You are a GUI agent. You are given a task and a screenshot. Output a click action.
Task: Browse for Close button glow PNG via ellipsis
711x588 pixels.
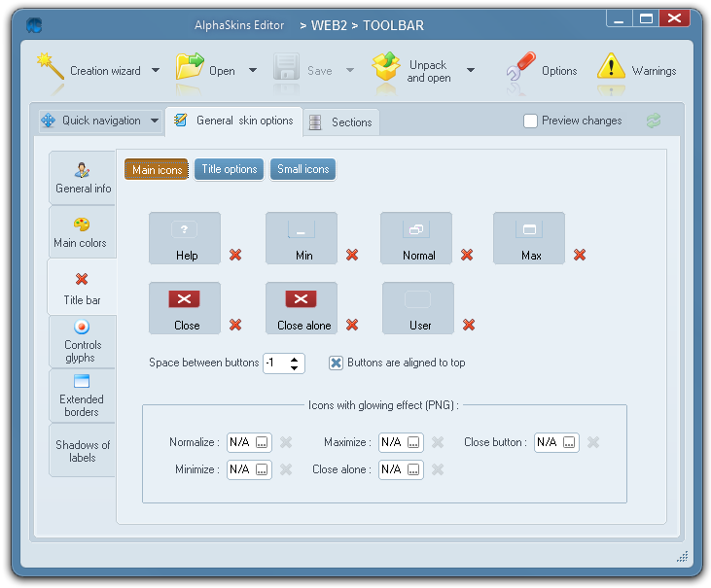[x=569, y=442]
